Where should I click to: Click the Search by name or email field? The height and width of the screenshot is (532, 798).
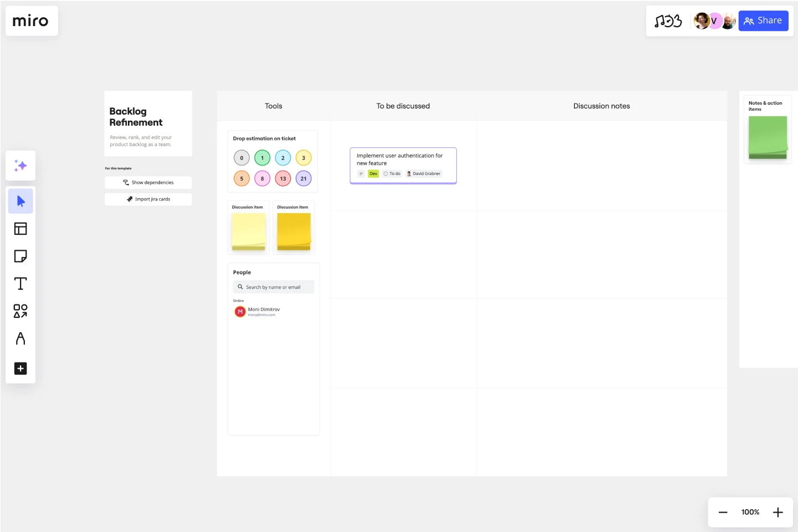pos(274,287)
